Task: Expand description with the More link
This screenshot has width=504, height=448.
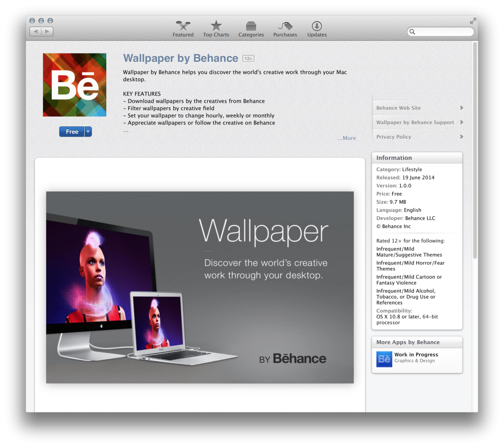Action: pyautogui.click(x=346, y=138)
